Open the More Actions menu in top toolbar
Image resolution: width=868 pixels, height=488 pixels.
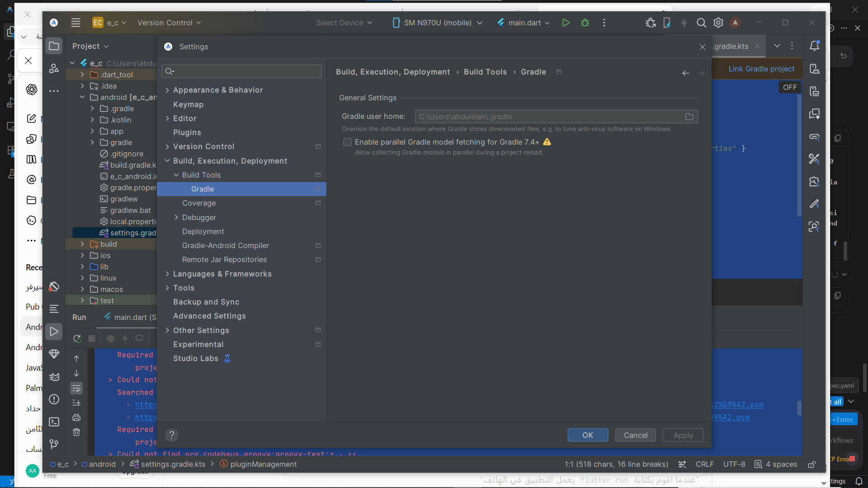604,23
